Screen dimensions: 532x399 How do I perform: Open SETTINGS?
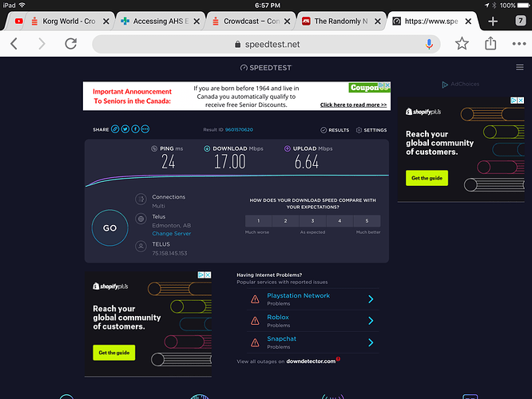click(x=371, y=130)
